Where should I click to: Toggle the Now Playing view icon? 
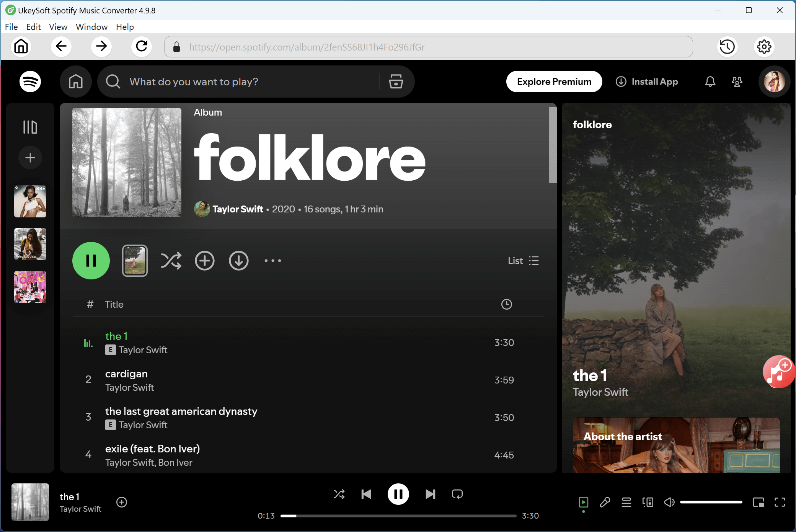(583, 502)
